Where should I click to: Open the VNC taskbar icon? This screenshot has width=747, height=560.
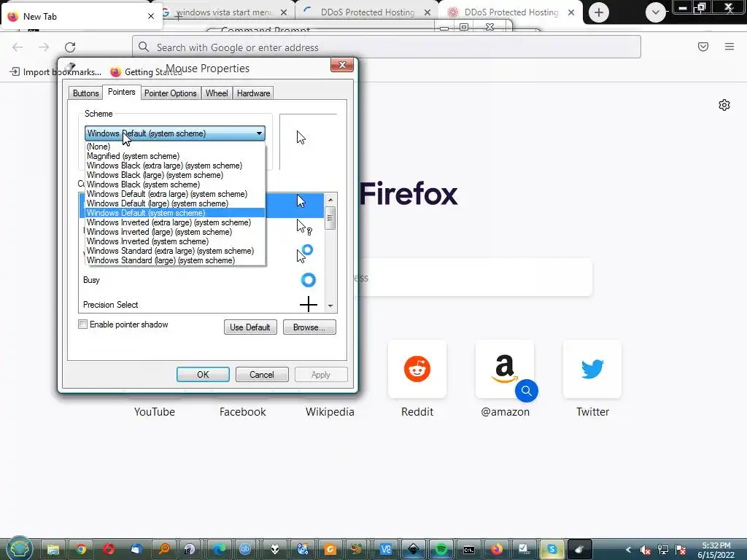point(386,550)
